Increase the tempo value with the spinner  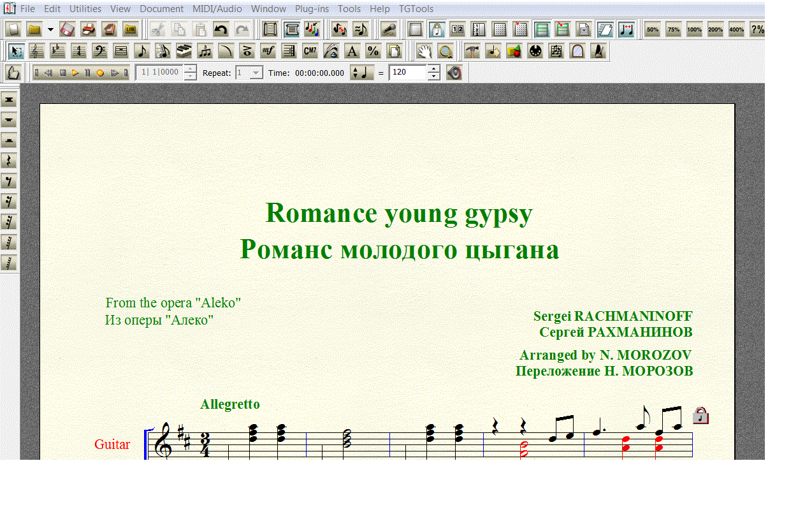pyautogui.click(x=434, y=69)
